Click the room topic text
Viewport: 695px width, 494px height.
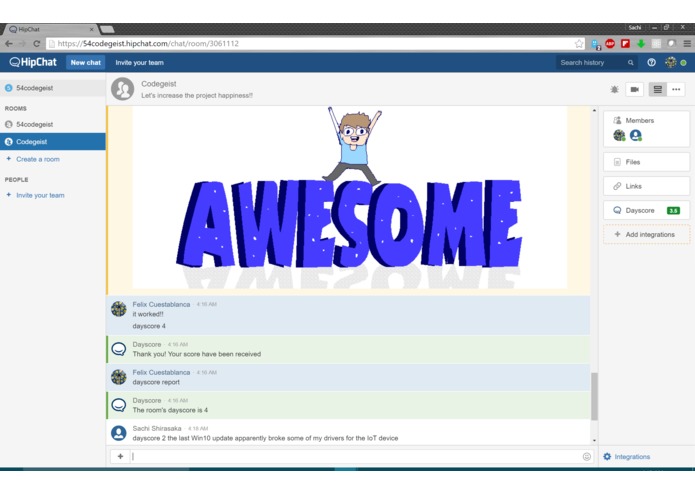point(197,95)
